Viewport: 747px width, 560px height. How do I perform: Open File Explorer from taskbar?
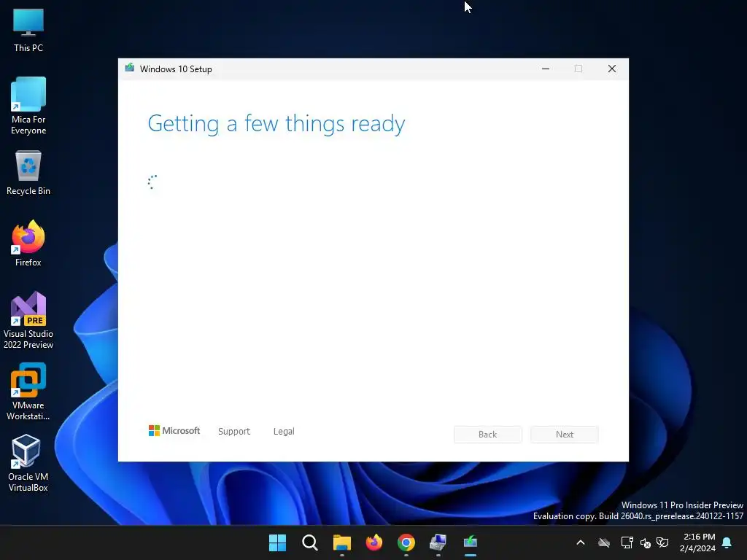(x=342, y=542)
